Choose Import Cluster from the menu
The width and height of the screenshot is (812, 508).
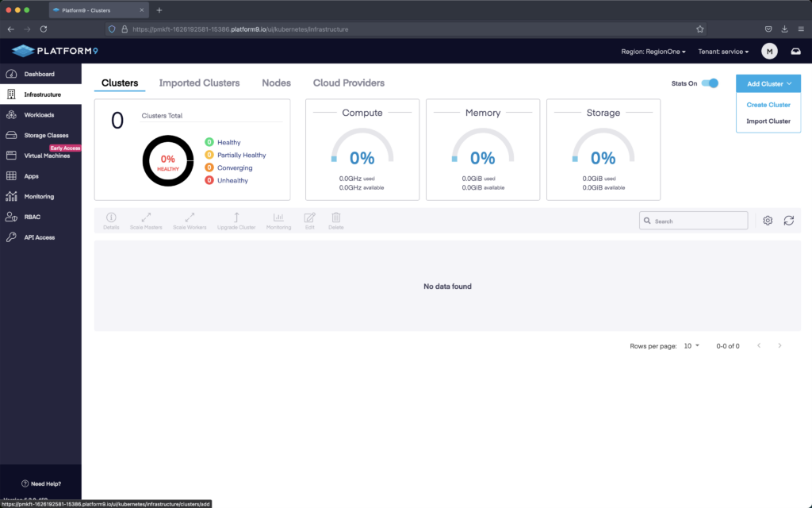[x=768, y=121]
